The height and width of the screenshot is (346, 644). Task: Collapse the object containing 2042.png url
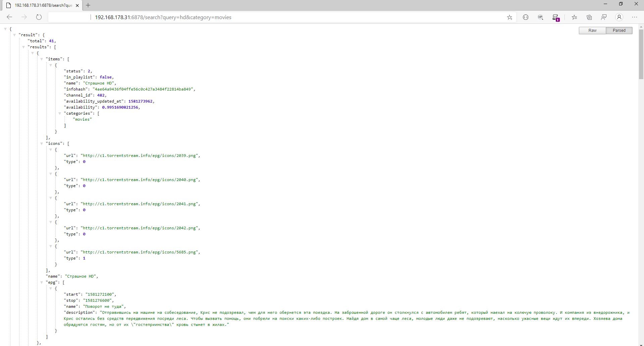pos(51,222)
